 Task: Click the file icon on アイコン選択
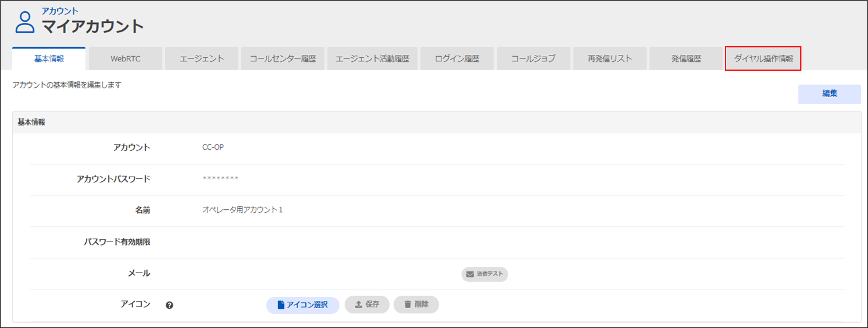pyautogui.click(x=281, y=305)
